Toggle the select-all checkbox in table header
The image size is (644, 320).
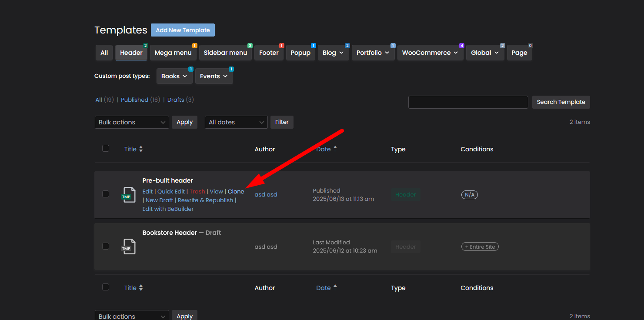[106, 148]
